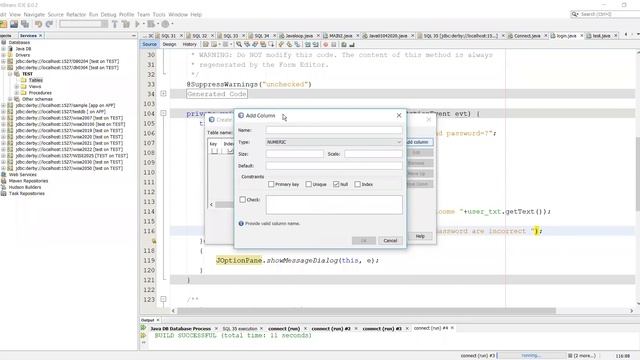
Task: Enable the Unique constraint checkbox
Action: click(x=309, y=184)
